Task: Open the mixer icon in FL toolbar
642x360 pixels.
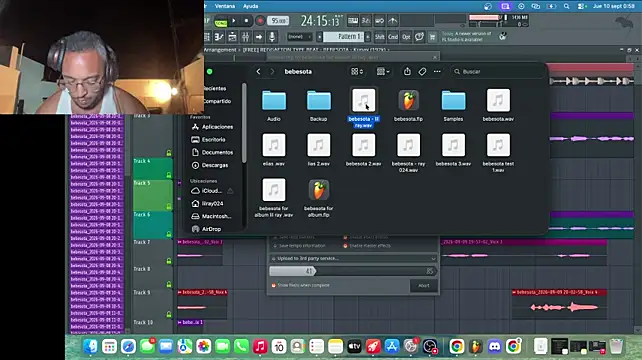Action: coord(245,37)
